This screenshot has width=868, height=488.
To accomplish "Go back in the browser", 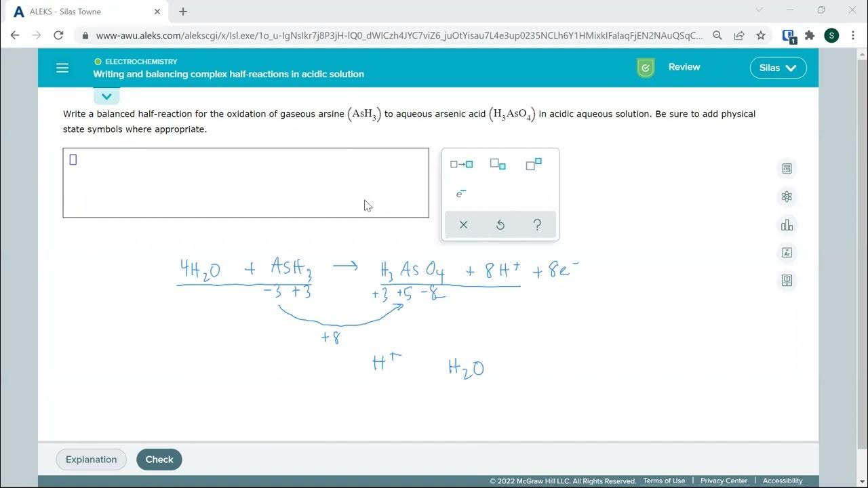I will [15, 35].
